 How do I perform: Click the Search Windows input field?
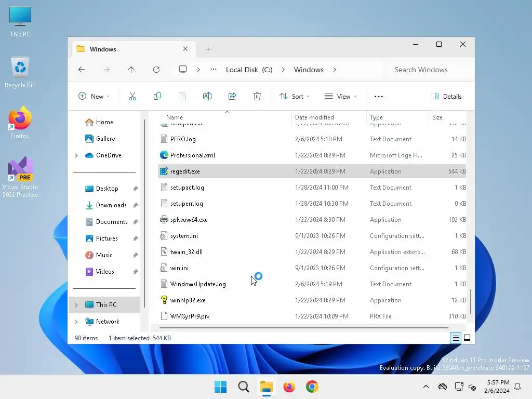point(429,70)
